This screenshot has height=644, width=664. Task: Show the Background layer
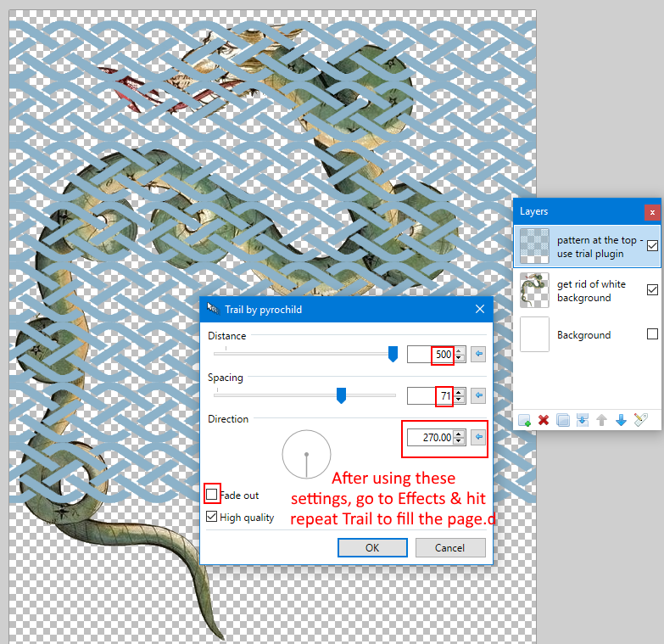pyautogui.click(x=652, y=333)
